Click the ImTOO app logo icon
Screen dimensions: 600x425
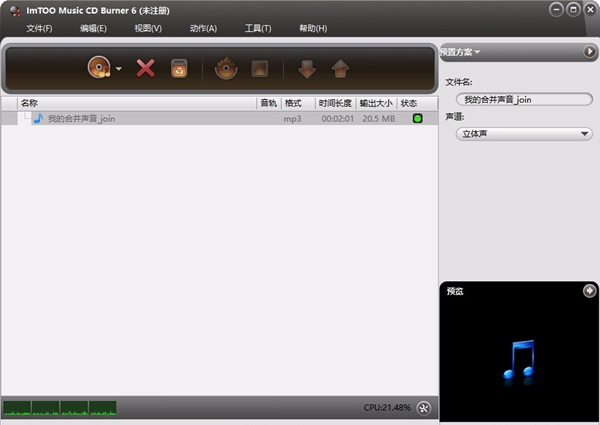click(15, 11)
